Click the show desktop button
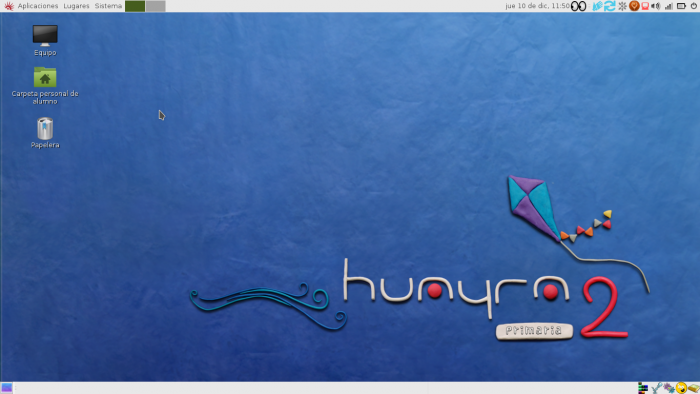Viewport: 700px width, 394px height. [6, 388]
